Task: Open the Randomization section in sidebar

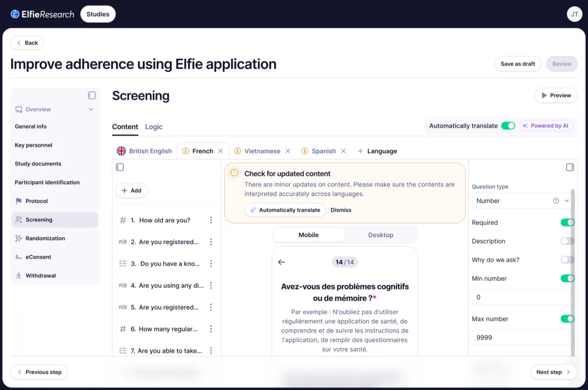Action: pos(55,238)
